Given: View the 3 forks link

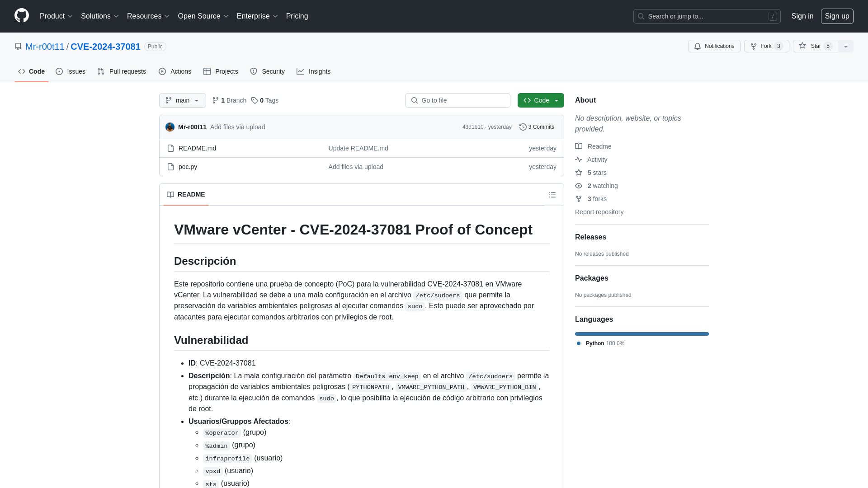Looking at the screenshot, I should tap(591, 199).
